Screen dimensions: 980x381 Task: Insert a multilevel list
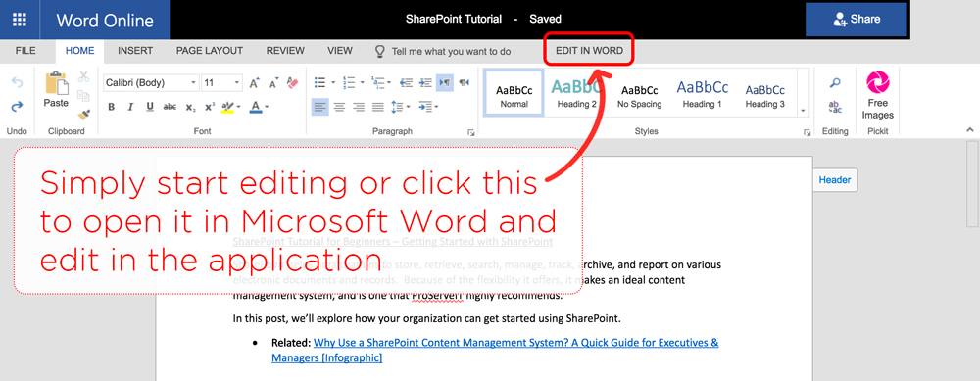[377, 82]
